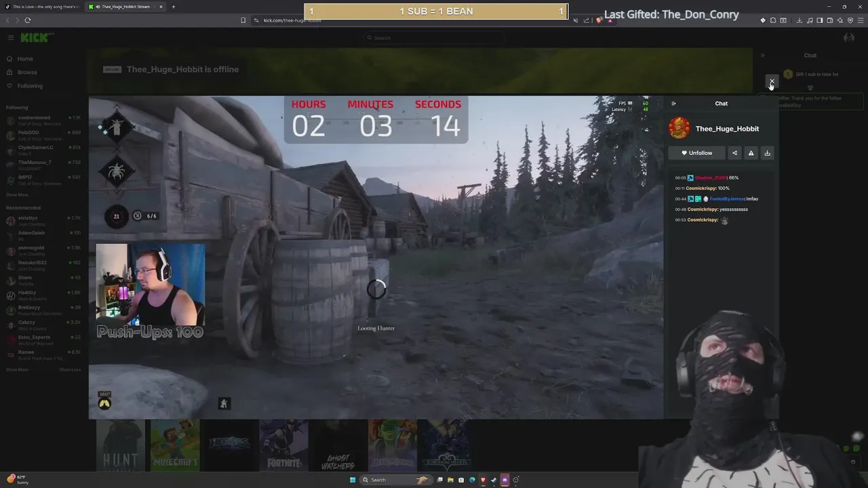Open strixtlyz recommended channel
The image size is (868, 488).
(43, 220)
